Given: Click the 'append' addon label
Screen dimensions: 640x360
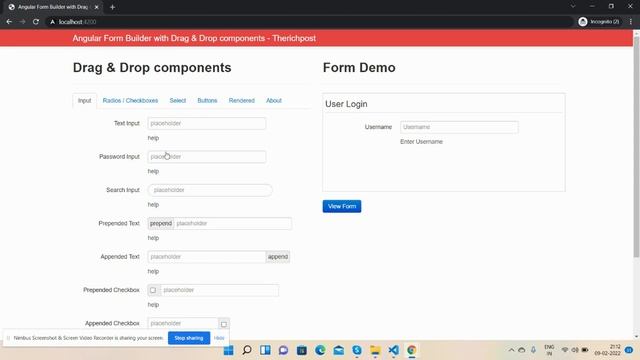Looking at the screenshot, I should click(x=278, y=257).
